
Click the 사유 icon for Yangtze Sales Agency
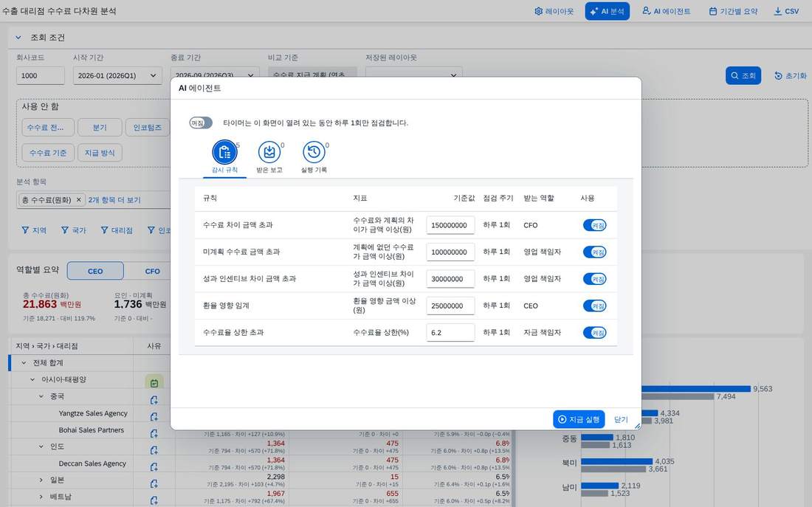click(x=154, y=416)
